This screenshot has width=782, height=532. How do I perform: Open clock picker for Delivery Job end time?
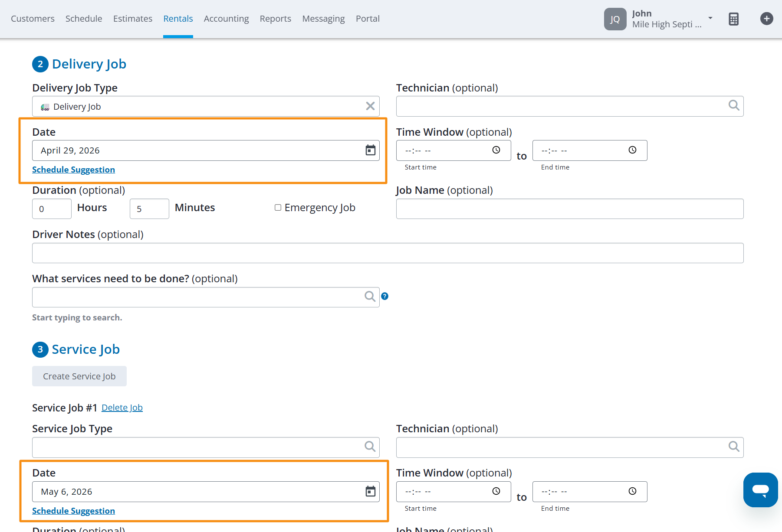(x=632, y=150)
